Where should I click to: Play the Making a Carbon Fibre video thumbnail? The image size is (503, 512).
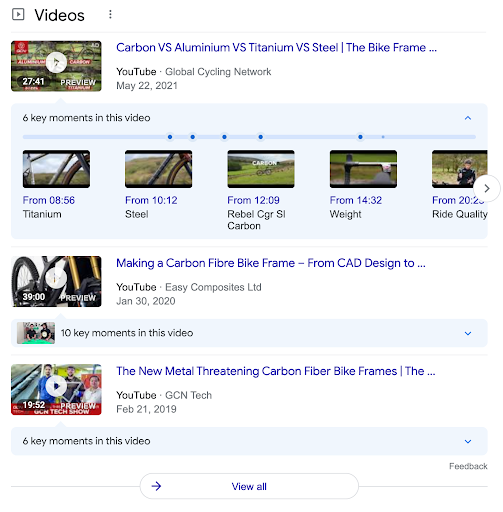56,281
